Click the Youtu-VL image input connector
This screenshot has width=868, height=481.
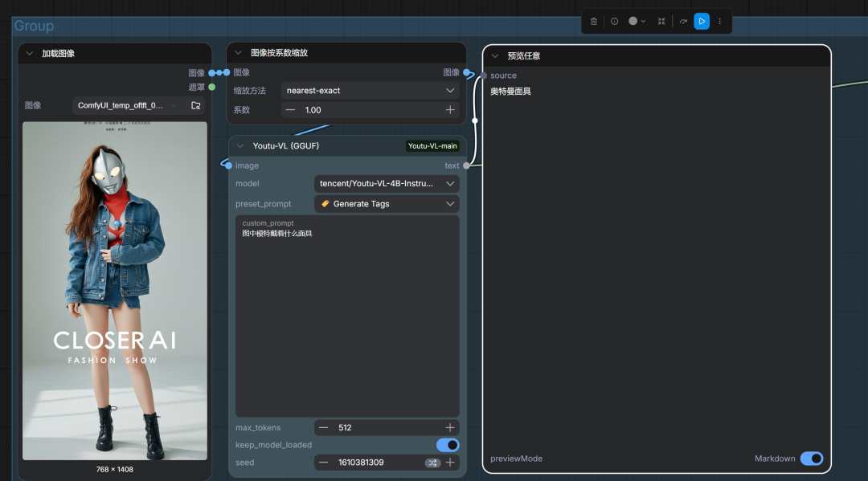pyautogui.click(x=228, y=165)
